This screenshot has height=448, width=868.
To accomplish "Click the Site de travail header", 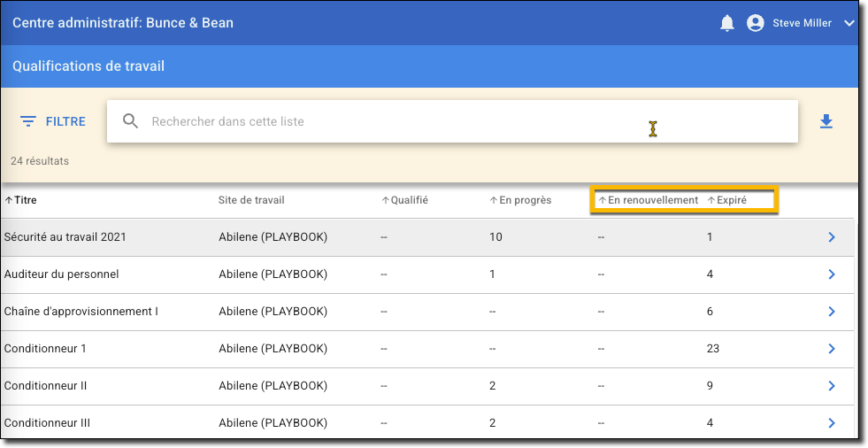I will [251, 200].
